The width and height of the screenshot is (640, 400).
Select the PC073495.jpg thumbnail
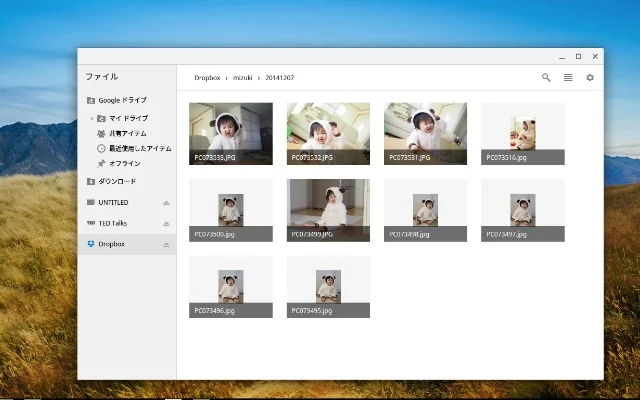click(x=328, y=287)
